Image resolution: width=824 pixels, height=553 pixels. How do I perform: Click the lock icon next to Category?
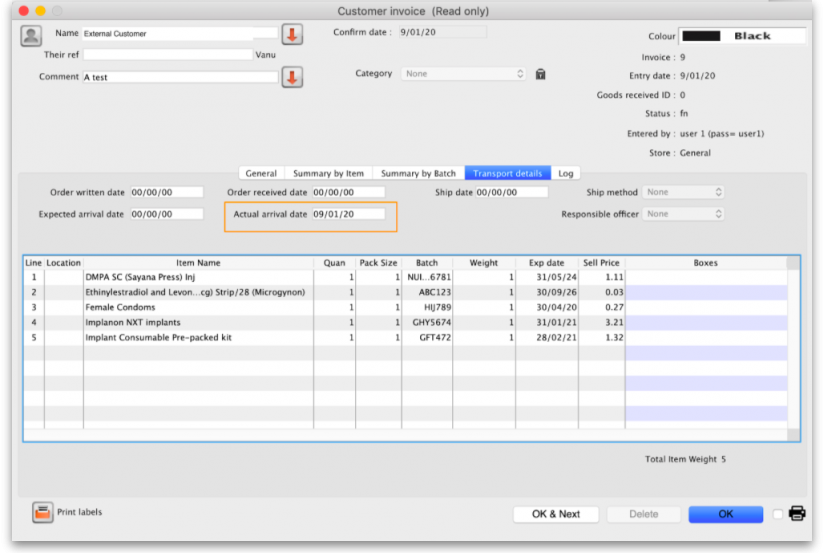click(540, 74)
